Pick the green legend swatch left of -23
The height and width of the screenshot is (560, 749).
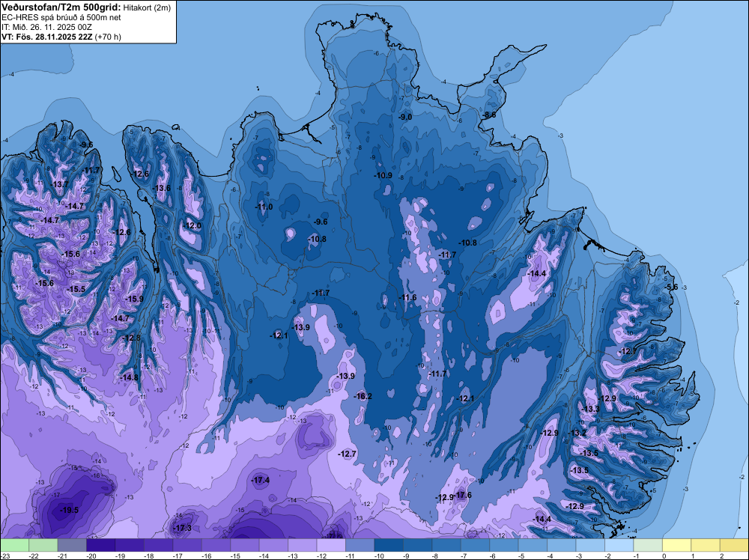[x=14, y=545]
